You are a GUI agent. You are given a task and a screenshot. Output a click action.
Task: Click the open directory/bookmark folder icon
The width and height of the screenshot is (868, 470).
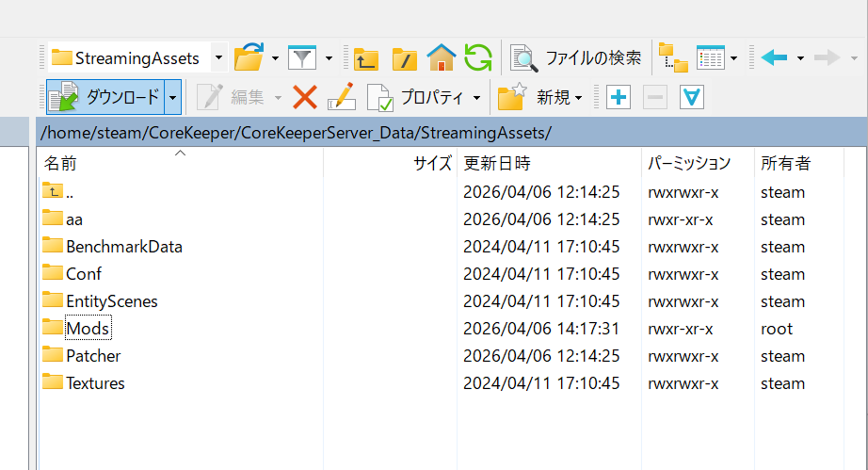[x=248, y=57]
